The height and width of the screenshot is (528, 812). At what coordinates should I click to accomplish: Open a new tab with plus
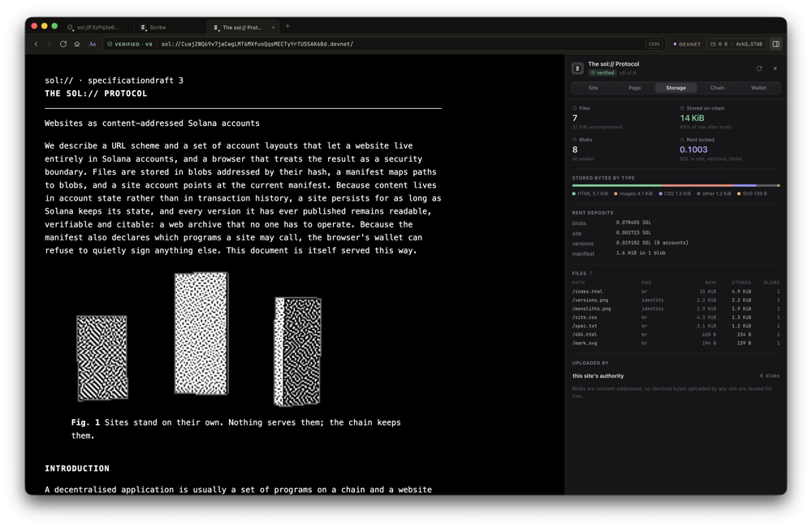(x=287, y=26)
